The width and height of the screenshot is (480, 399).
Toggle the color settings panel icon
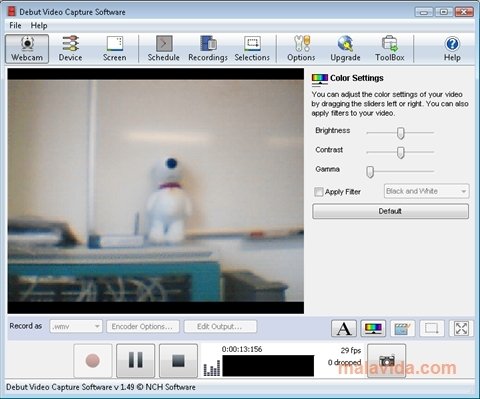(373, 328)
